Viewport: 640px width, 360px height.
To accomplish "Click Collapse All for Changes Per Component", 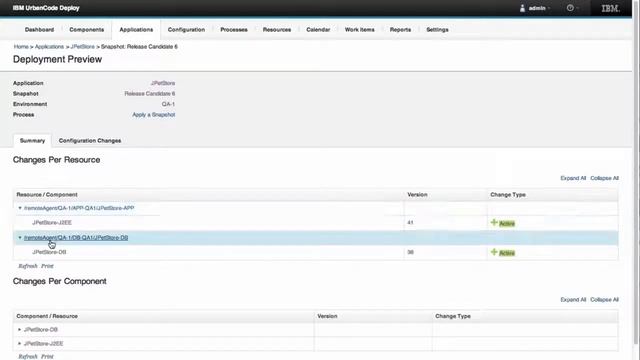I will pyautogui.click(x=604, y=300).
